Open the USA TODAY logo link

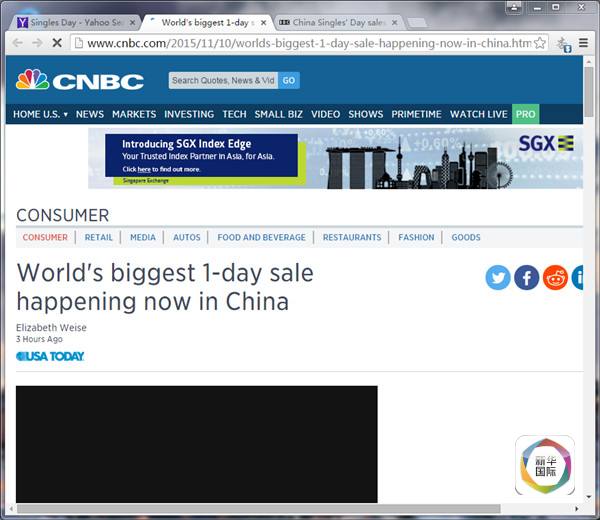(50, 356)
